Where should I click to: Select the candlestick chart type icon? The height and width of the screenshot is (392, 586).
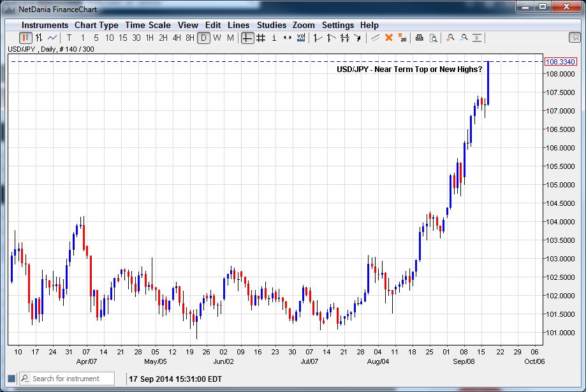click(26, 38)
